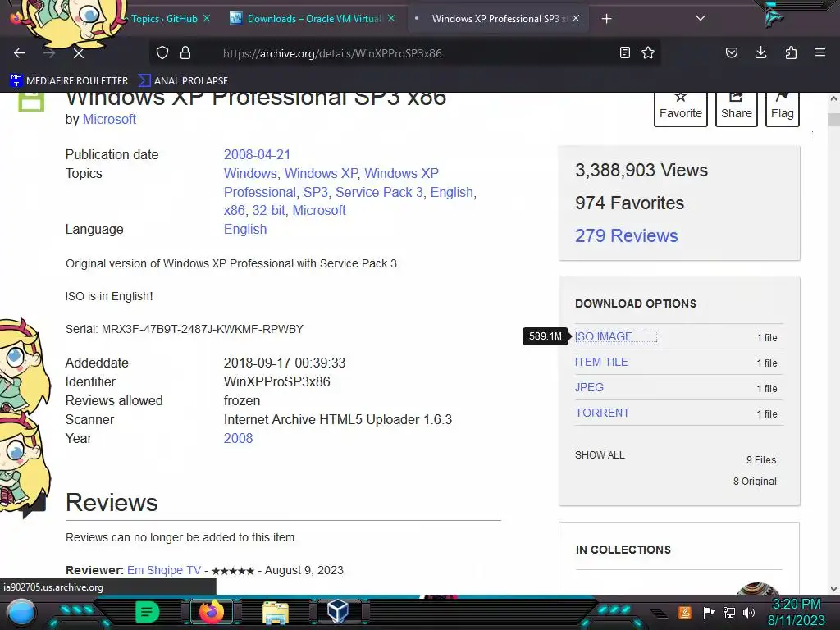Open the Service Pack 3 topic link
The height and width of the screenshot is (630, 840).
click(x=379, y=192)
